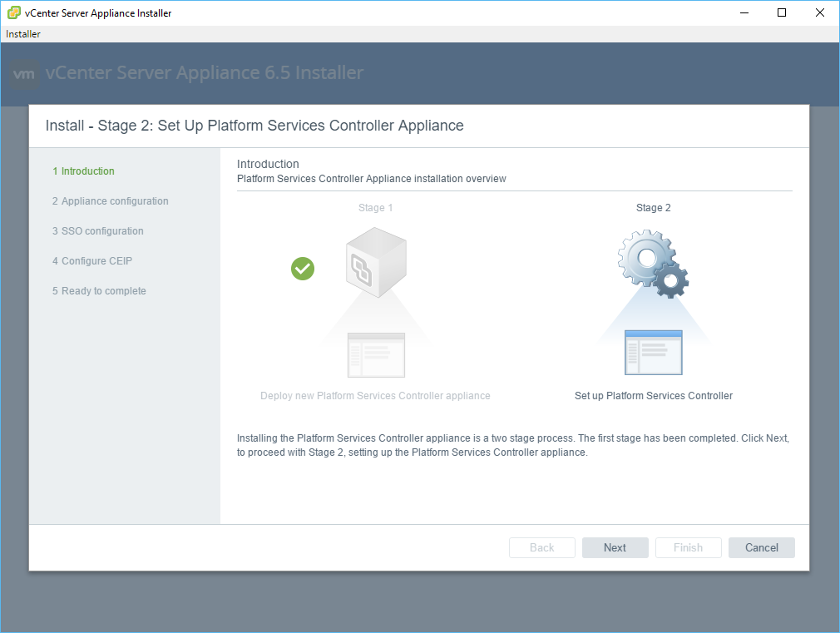Go to Ready to complete step

[99, 291]
